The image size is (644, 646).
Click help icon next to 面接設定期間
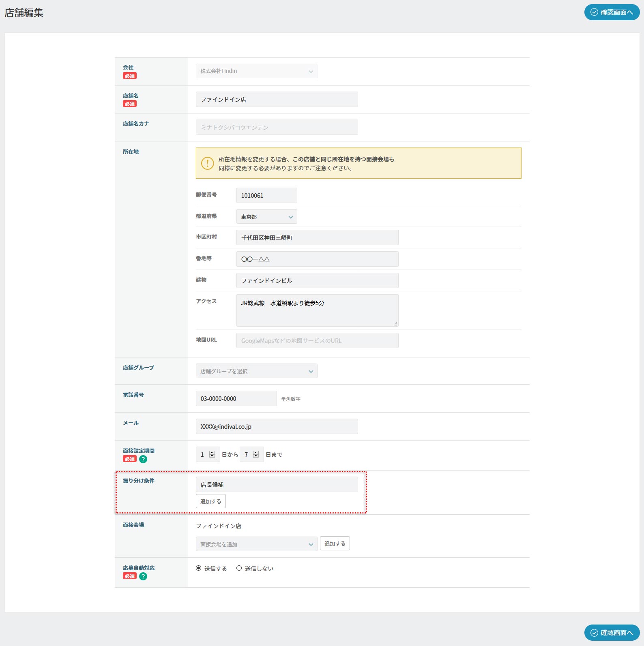pyautogui.click(x=143, y=459)
